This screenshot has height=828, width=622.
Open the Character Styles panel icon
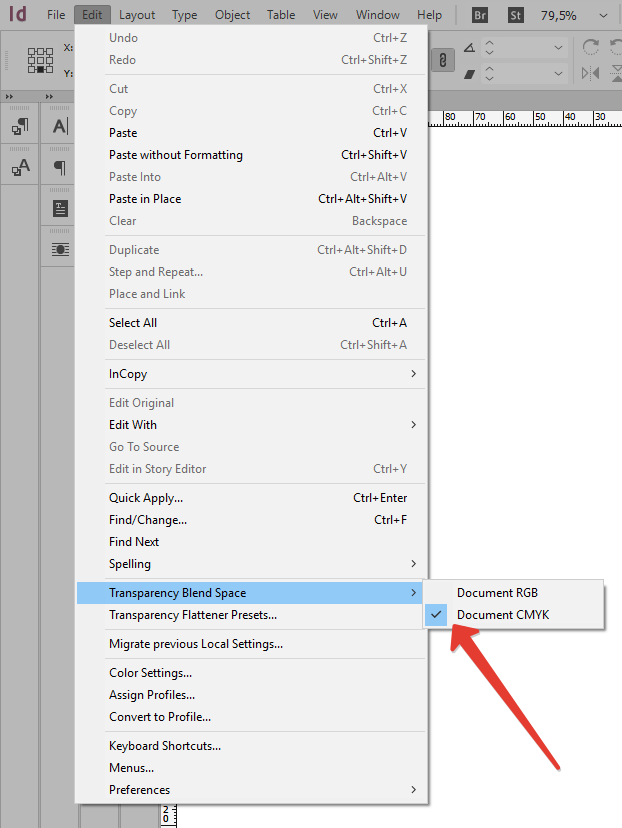tap(20, 167)
